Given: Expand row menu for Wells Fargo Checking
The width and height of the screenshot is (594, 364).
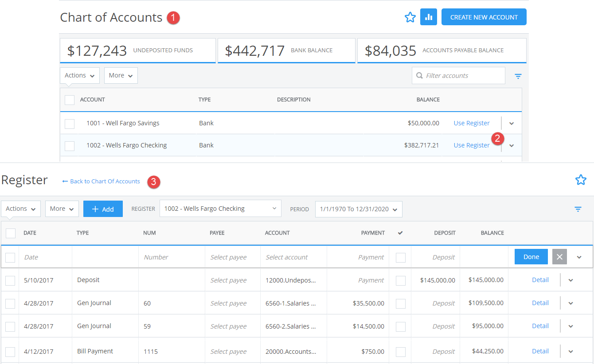Looking at the screenshot, I should pos(512,146).
